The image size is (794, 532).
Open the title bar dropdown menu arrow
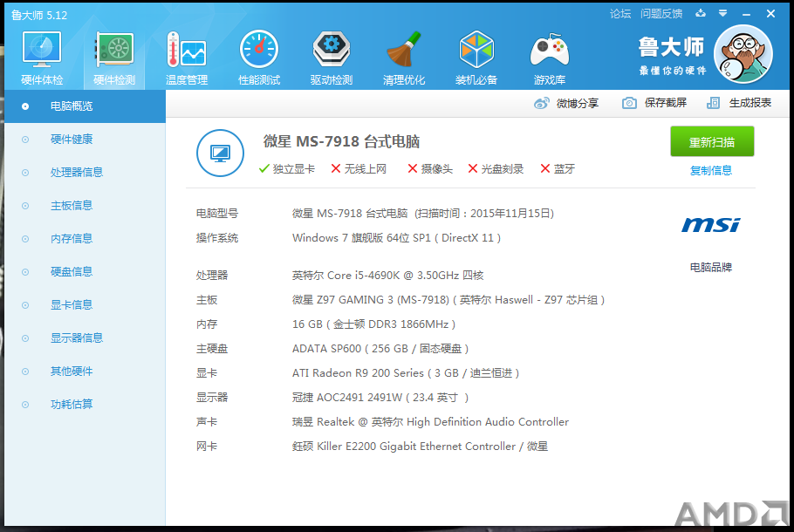pyautogui.click(x=723, y=14)
